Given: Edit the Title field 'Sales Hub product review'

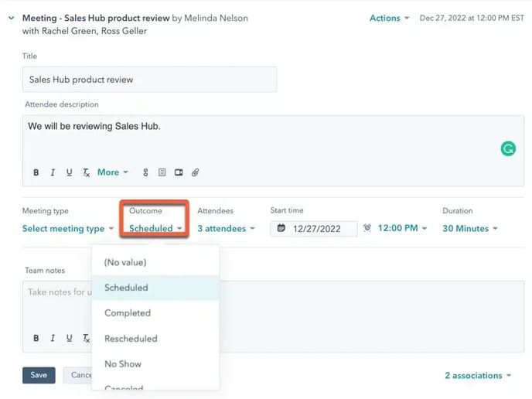Looking at the screenshot, I should (x=150, y=80).
